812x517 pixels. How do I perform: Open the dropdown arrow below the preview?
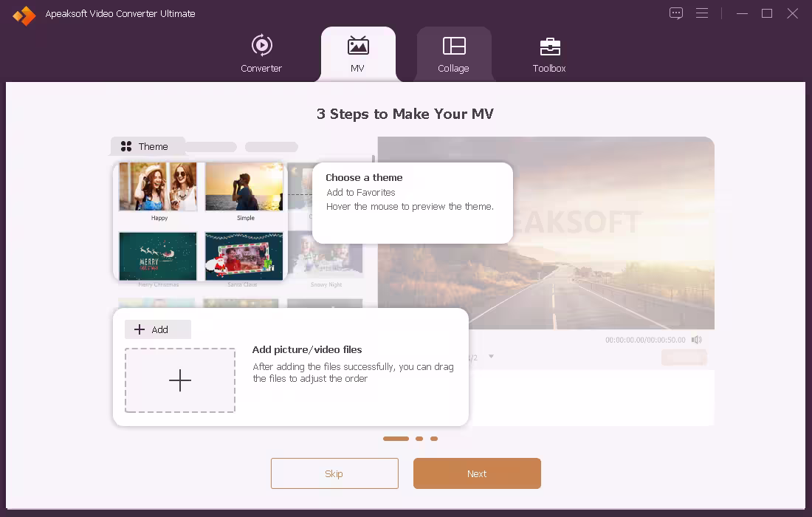tap(491, 357)
